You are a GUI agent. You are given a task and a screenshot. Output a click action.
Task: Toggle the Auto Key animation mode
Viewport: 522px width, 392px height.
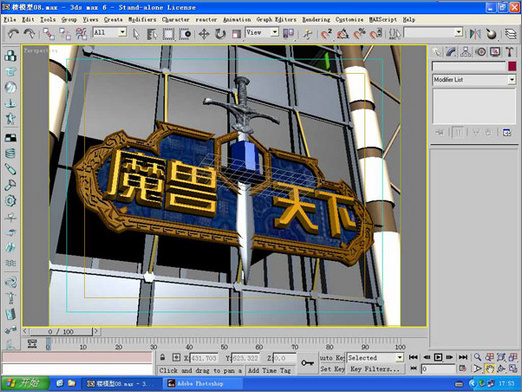tap(332, 358)
